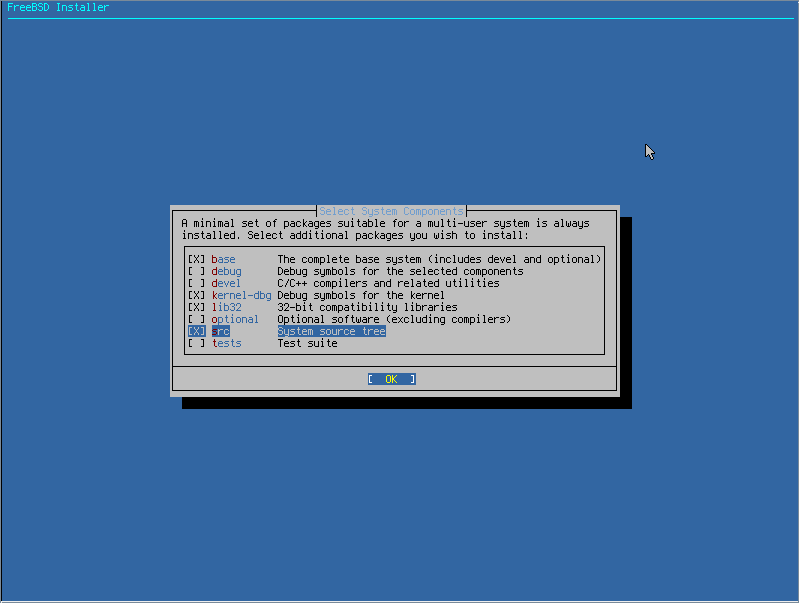This screenshot has width=799, height=603.
Task: Click the 'Select System Components' dialog title
Action: pos(391,211)
